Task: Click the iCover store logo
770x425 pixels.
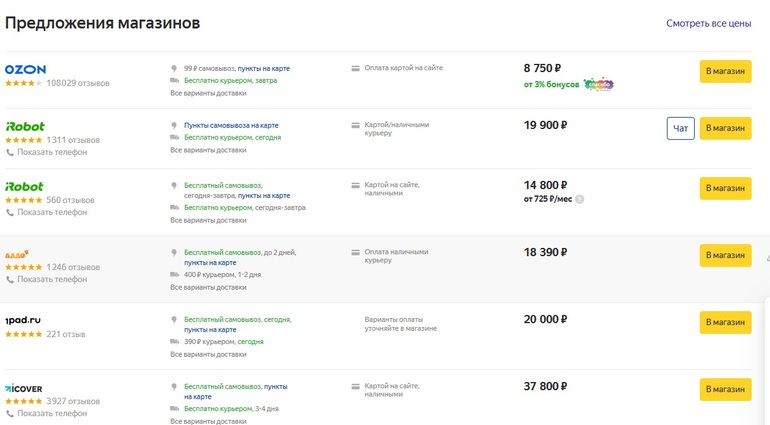Action: point(24,388)
